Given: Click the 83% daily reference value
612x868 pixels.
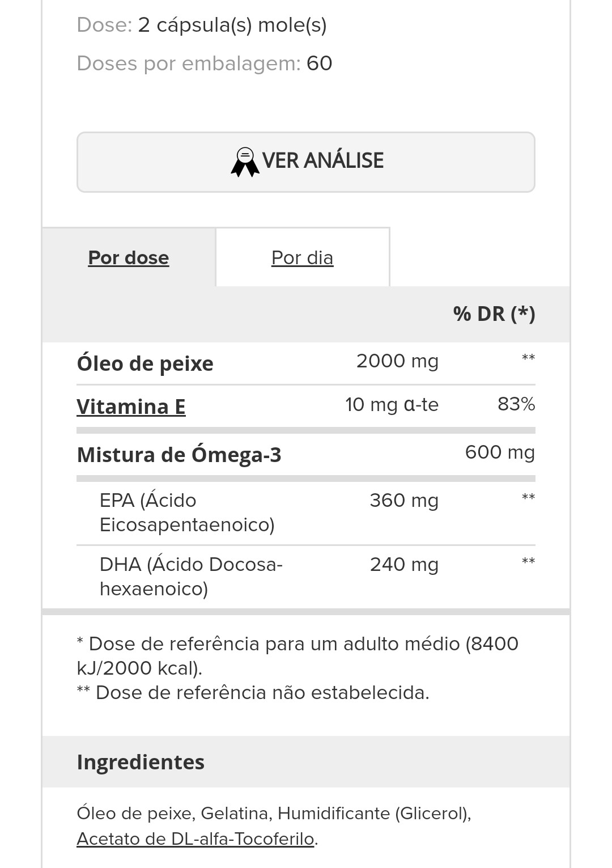Looking at the screenshot, I should (x=516, y=404).
